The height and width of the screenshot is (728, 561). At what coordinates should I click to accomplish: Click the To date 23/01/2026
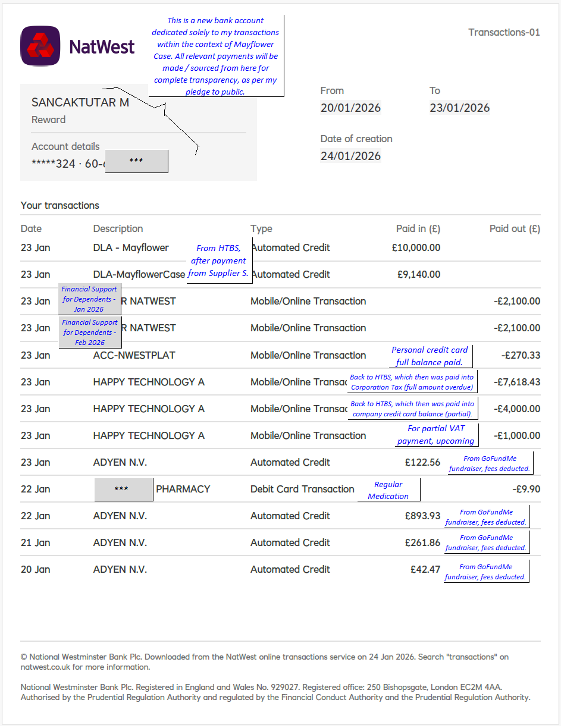tap(460, 108)
